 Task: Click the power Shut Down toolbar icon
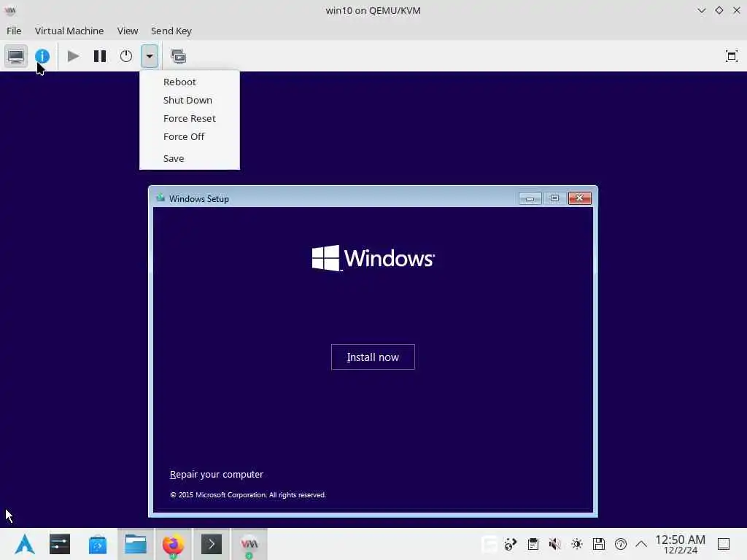pyautogui.click(x=125, y=56)
